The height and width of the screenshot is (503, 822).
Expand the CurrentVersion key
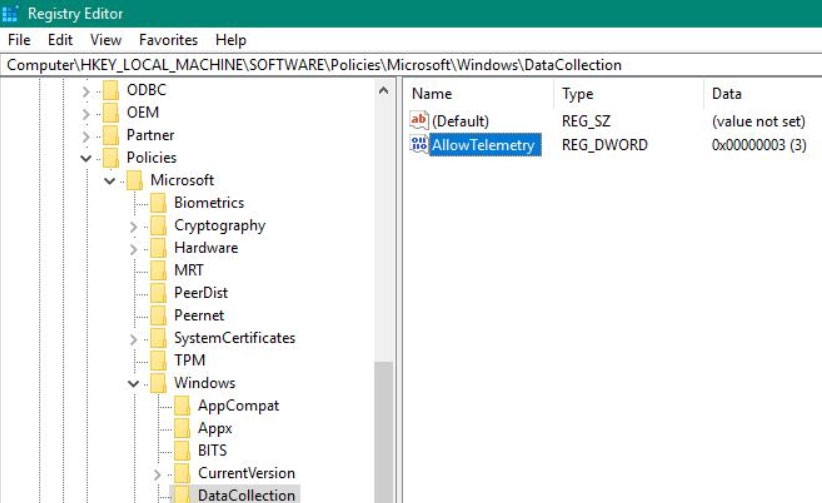pyautogui.click(x=157, y=475)
